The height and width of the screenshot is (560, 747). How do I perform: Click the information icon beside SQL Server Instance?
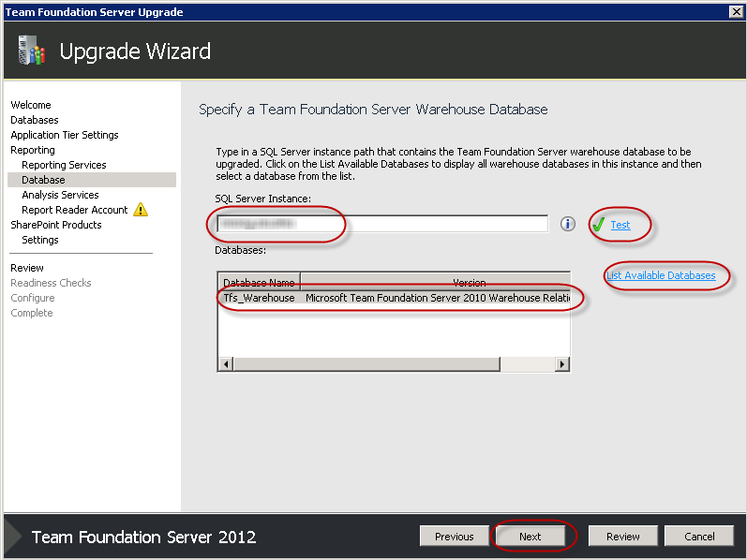point(567,224)
